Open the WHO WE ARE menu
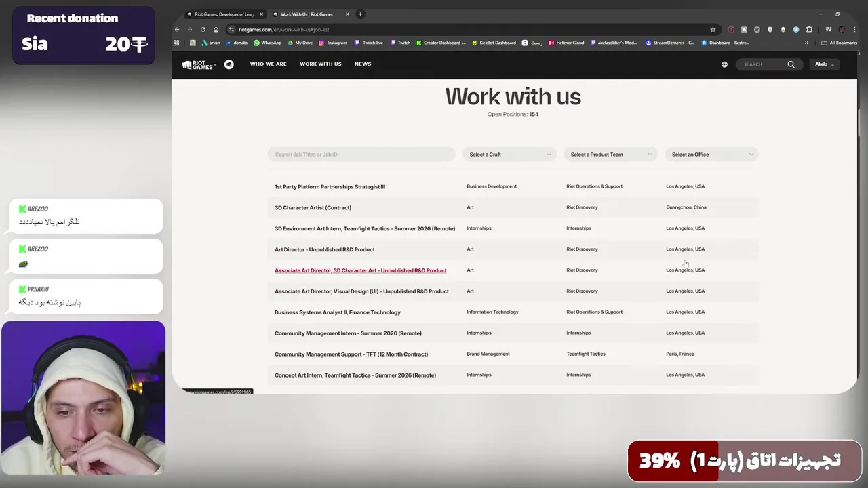868x488 pixels. (x=268, y=64)
